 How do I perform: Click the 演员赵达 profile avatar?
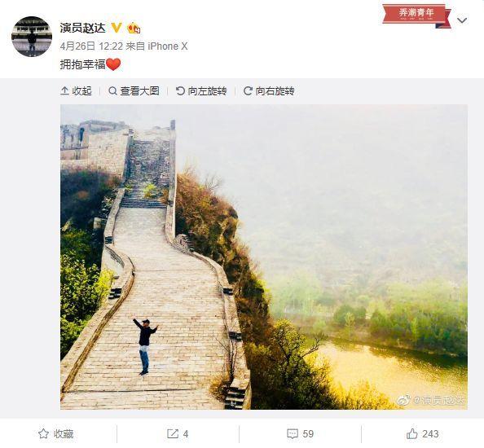(32, 37)
